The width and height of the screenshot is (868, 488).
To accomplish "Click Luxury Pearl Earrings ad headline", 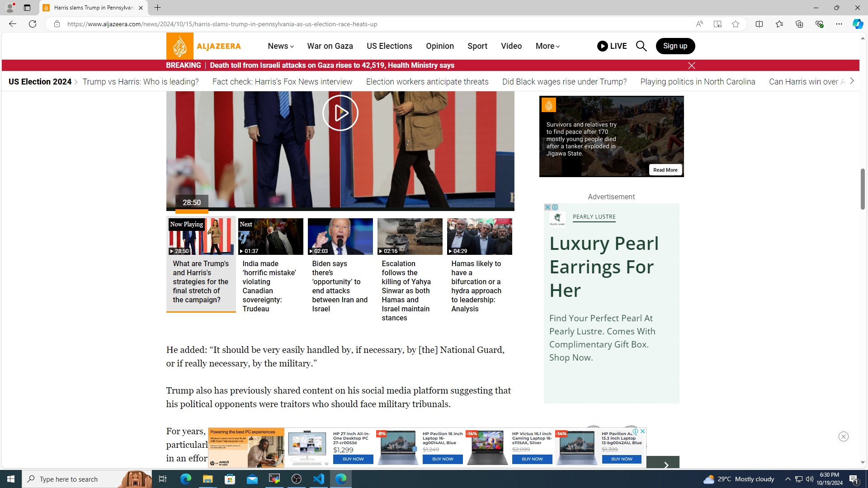I will click(604, 267).
